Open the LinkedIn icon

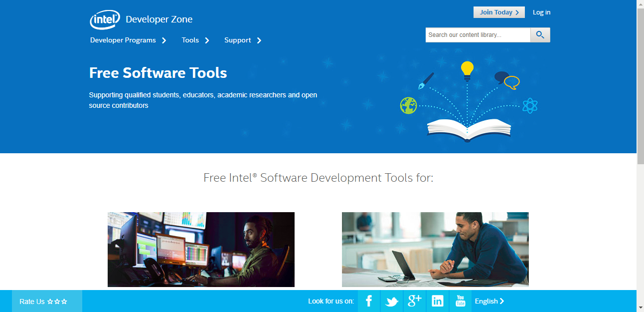438,301
